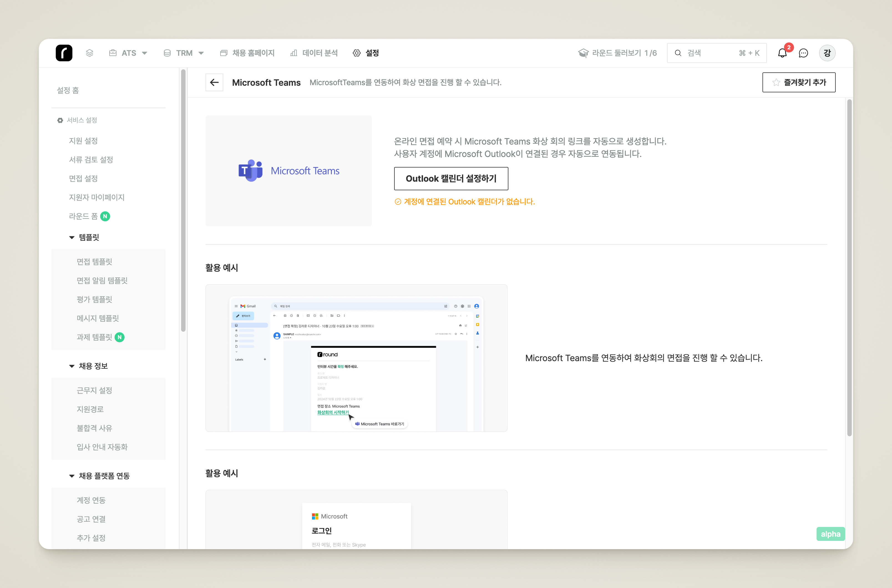Open 데이터 분석 in the top nav
The image size is (892, 588).
314,53
